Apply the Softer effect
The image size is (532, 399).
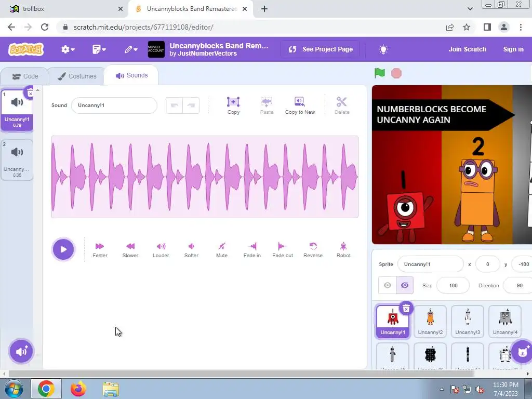pyautogui.click(x=191, y=250)
